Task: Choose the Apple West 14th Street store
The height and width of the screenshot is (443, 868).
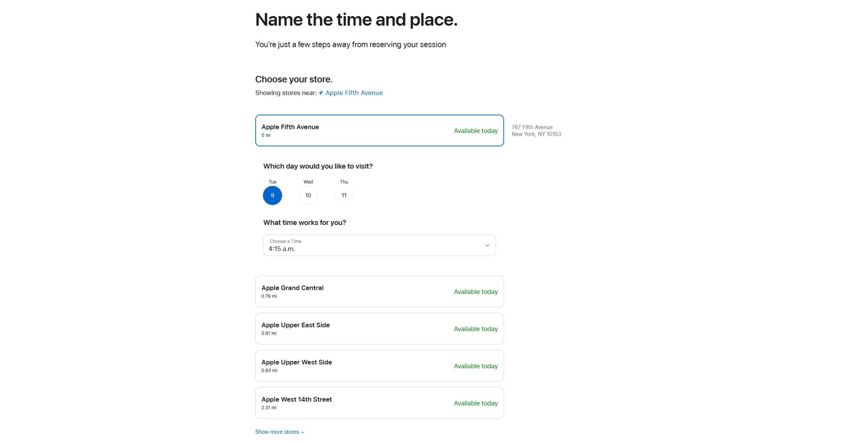Action: (379, 403)
